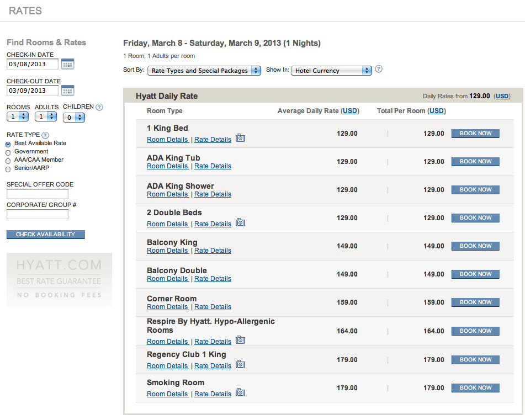Click the help icon beside Show In currency
The width and height of the screenshot is (525, 420).
coord(379,69)
